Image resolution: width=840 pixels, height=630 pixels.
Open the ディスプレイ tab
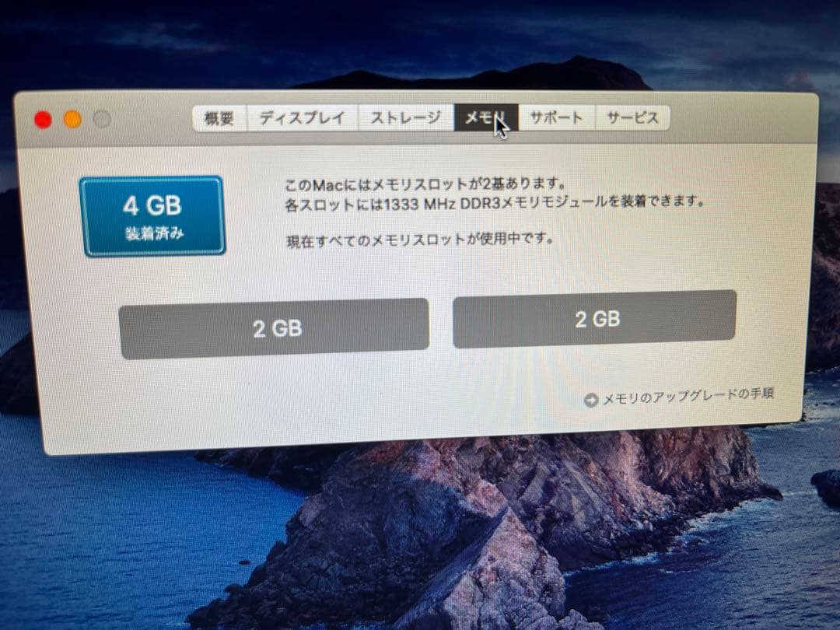(x=302, y=118)
